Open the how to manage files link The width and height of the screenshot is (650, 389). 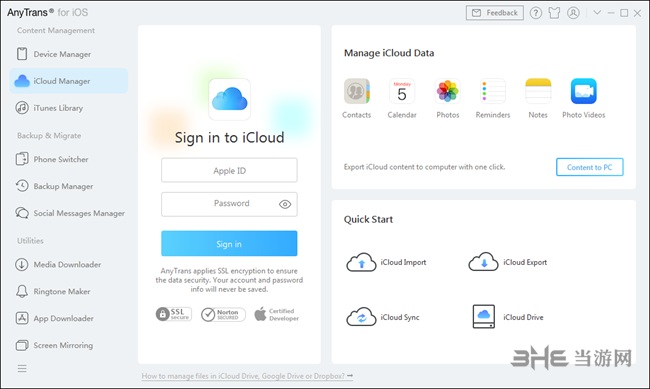point(247,376)
